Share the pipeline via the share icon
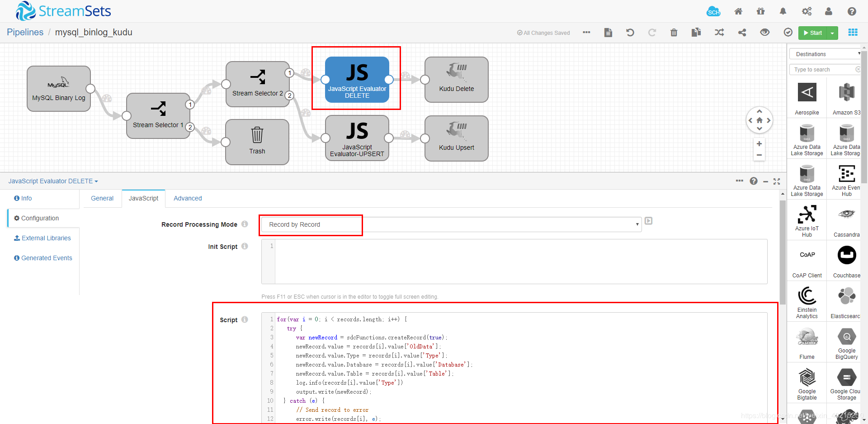The image size is (868, 424). (x=742, y=32)
